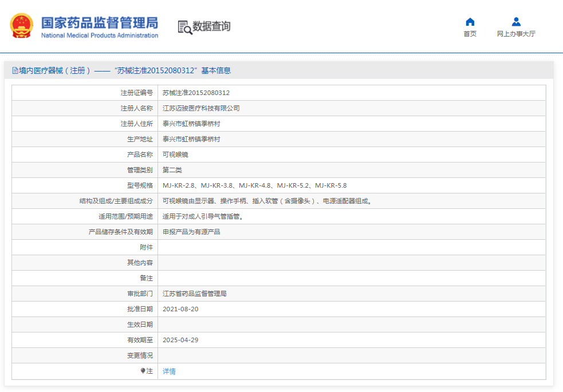Click the 数据查询 magnifier document icon
The height and width of the screenshot is (392, 563).
184,27
